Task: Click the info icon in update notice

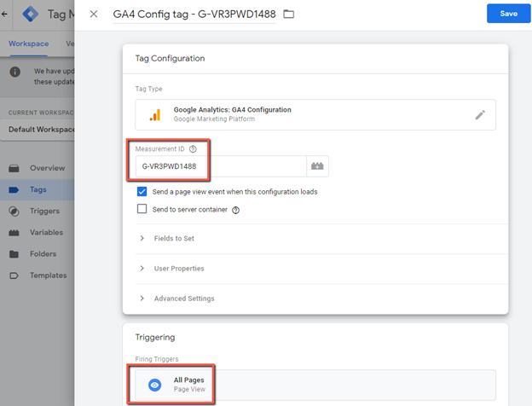Action: coord(15,72)
